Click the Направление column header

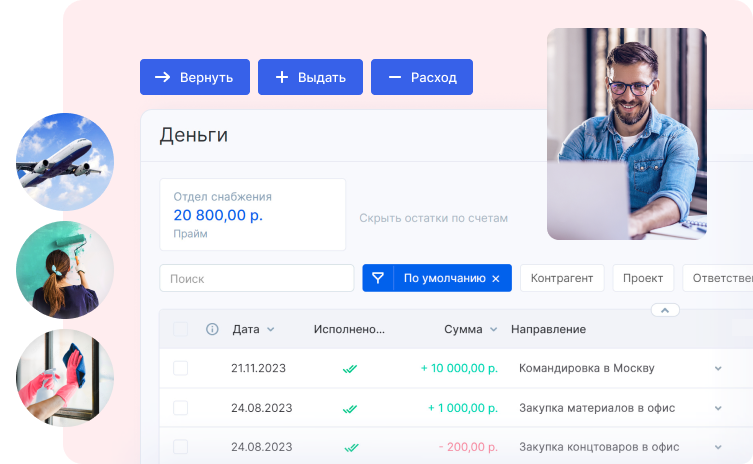(548, 329)
